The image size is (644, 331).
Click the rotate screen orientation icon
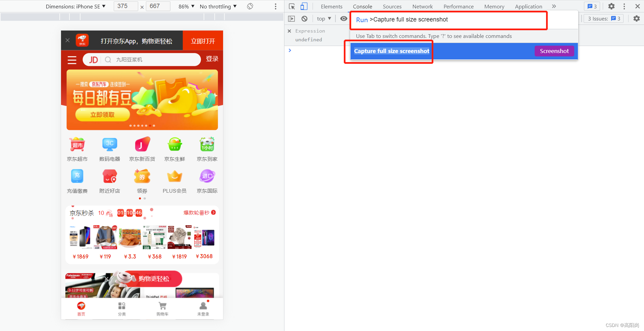[x=250, y=6]
